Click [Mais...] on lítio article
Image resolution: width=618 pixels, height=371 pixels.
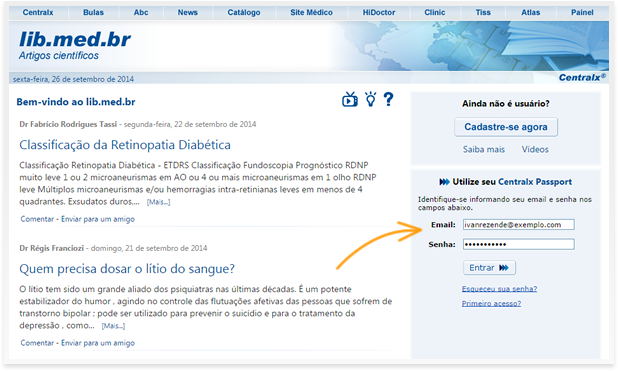pyautogui.click(x=114, y=326)
